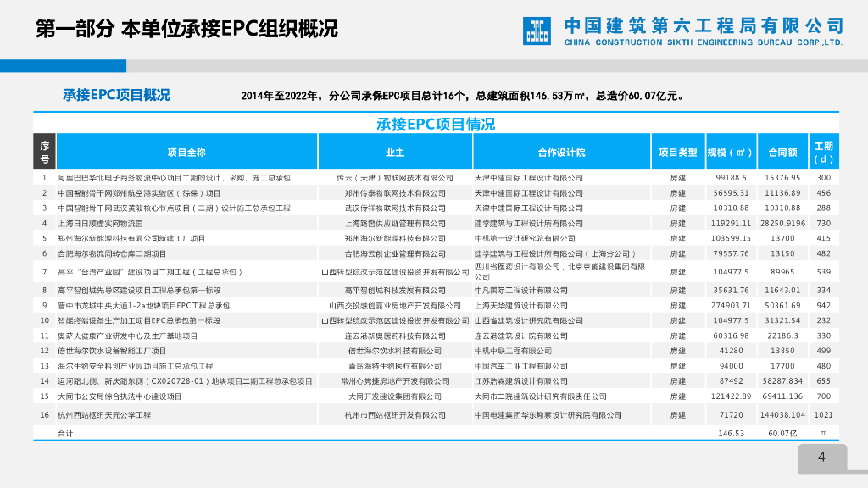Click the 项目全称 column header
The width and height of the screenshot is (868, 488).
click(x=186, y=152)
